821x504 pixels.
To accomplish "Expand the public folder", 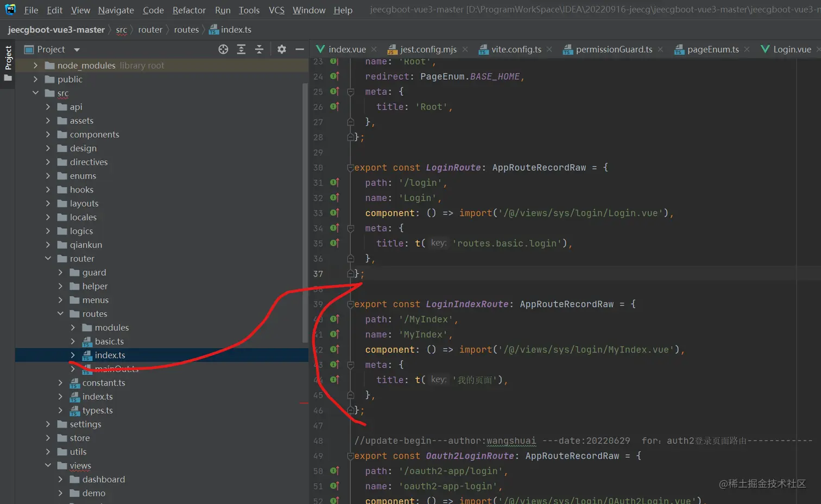I will (x=36, y=79).
